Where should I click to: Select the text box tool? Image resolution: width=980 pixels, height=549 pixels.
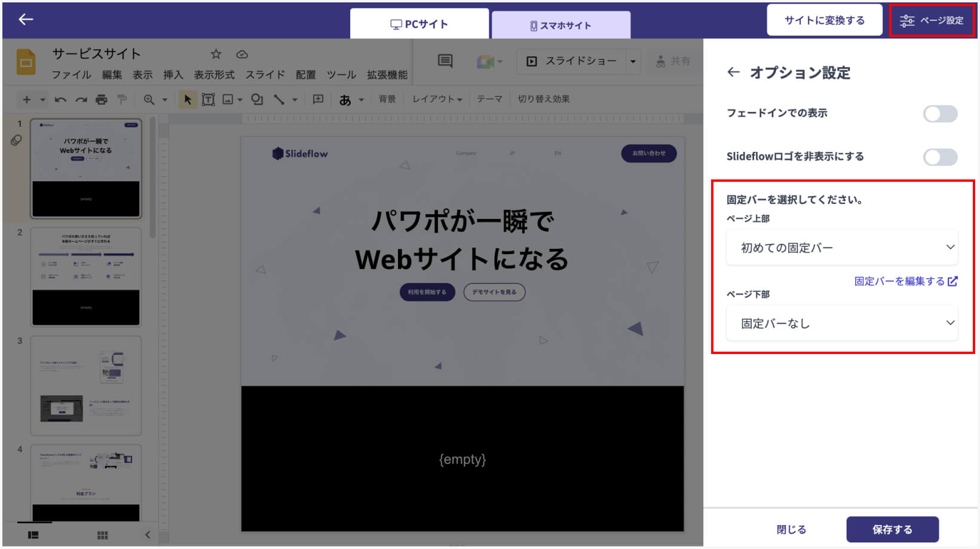point(208,100)
